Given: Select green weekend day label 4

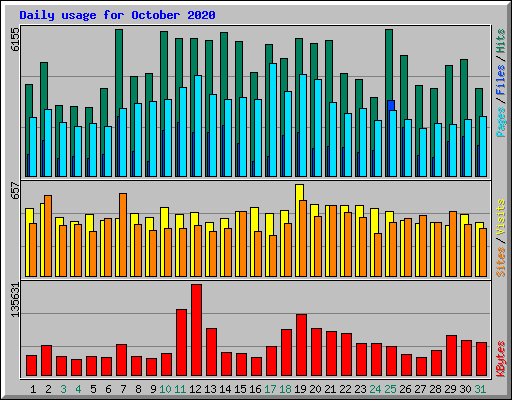Looking at the screenshot, I should pyautogui.click(x=78, y=389).
